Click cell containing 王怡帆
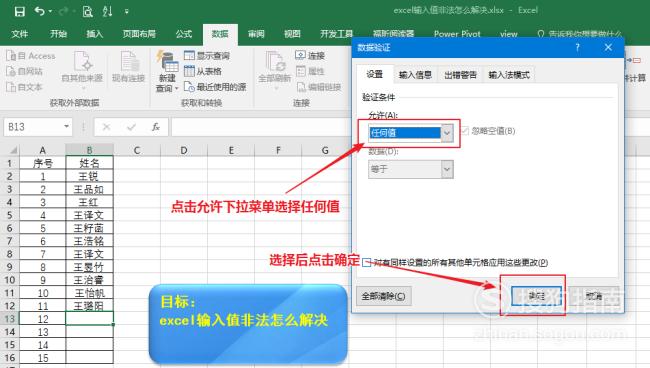 pos(90,293)
